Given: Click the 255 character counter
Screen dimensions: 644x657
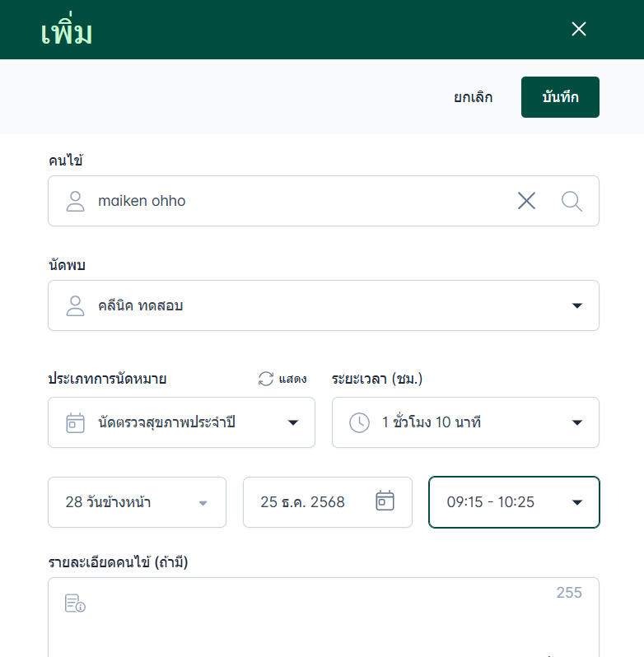Looking at the screenshot, I should point(569,593).
